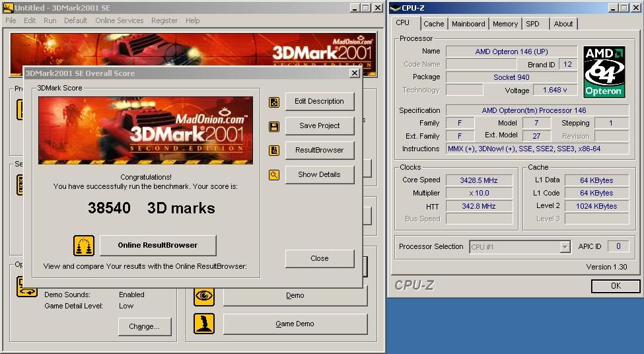Viewport: 644px width, 354px height.
Task: Click the Stepping value 1
Action: click(611, 123)
